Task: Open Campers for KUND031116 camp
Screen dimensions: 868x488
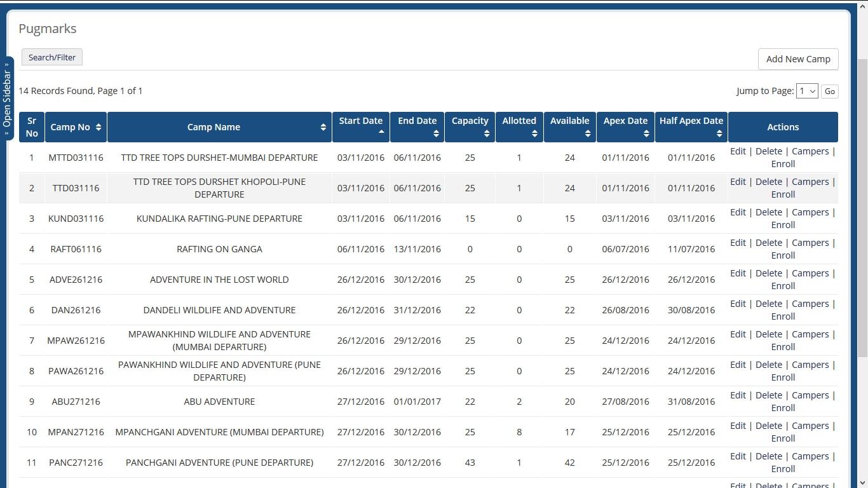Action: [810, 212]
